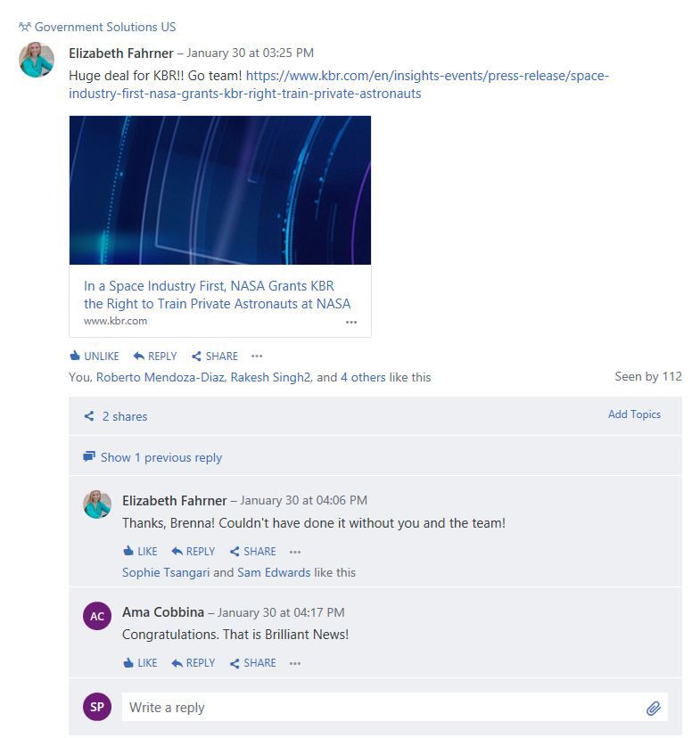Reply to Elizabeth's 04:06 PM comment
Image resolution: width=700 pixels, height=738 pixels.
coord(194,551)
